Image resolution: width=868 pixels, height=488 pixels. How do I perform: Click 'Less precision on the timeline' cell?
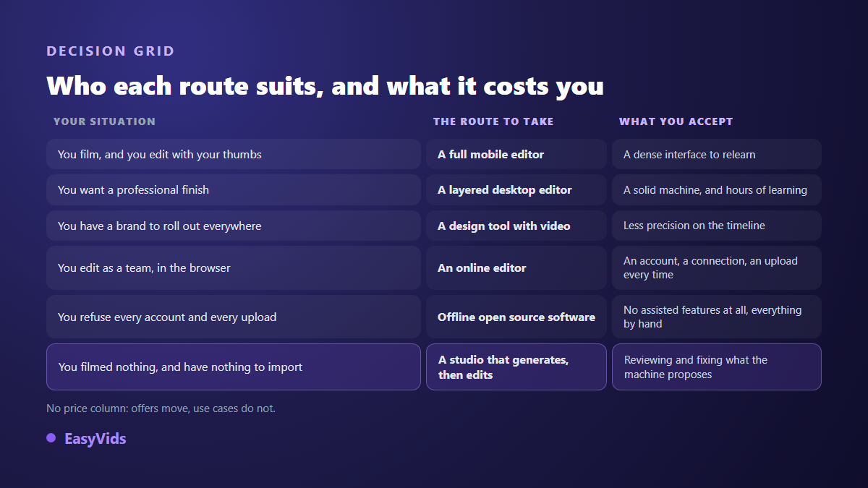717,226
